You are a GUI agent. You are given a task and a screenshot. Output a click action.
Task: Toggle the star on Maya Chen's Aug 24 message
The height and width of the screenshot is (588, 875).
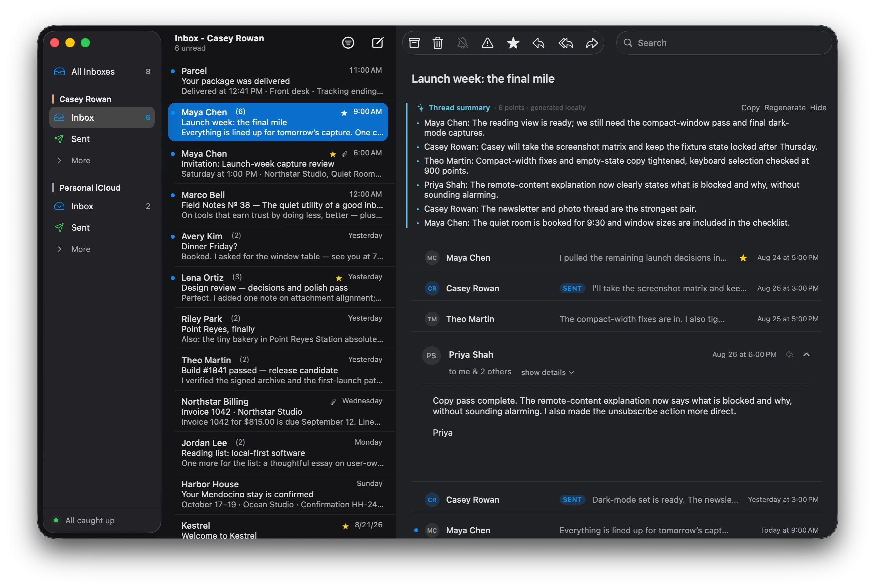[x=743, y=258]
